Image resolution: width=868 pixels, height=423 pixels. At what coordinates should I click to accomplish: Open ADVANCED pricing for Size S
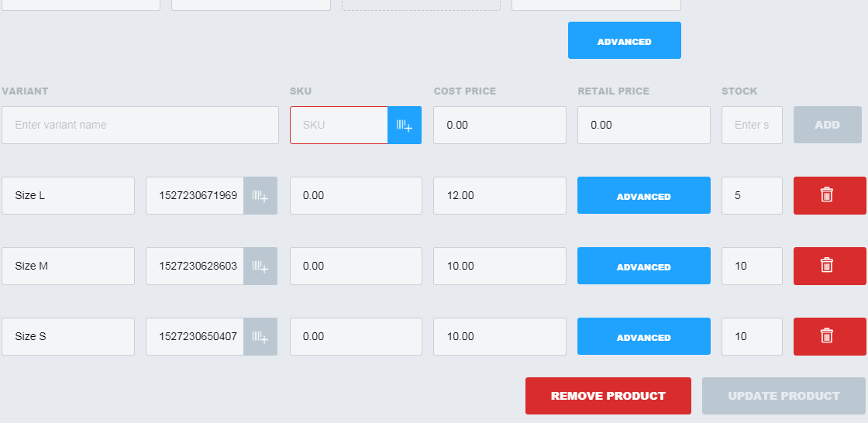(644, 336)
